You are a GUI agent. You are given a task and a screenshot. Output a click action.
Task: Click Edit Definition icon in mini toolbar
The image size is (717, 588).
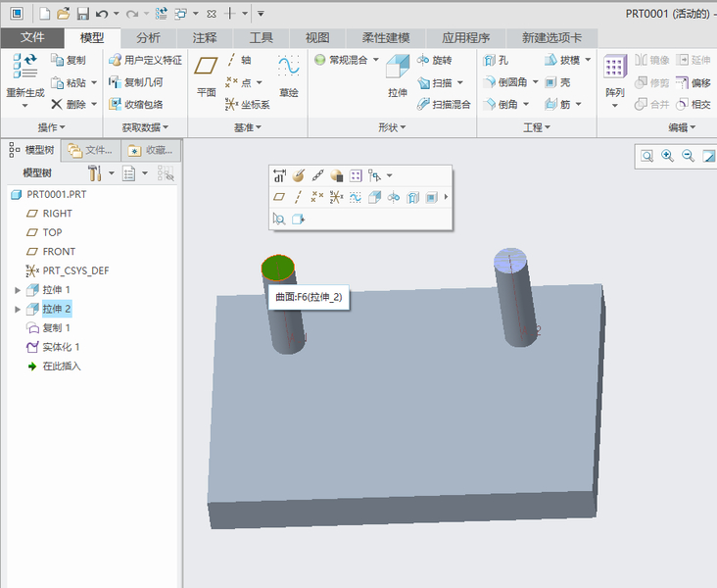[x=299, y=175]
